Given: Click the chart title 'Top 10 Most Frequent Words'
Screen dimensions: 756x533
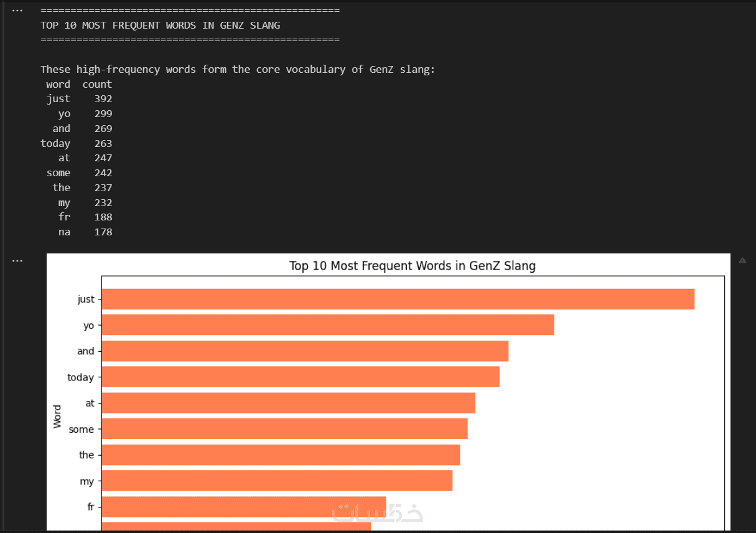Looking at the screenshot, I should 412,266.
